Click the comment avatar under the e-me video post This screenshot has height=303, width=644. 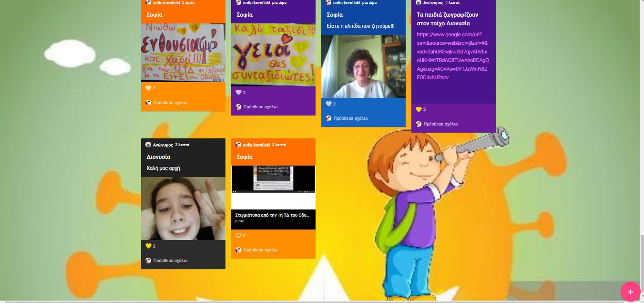238,250
